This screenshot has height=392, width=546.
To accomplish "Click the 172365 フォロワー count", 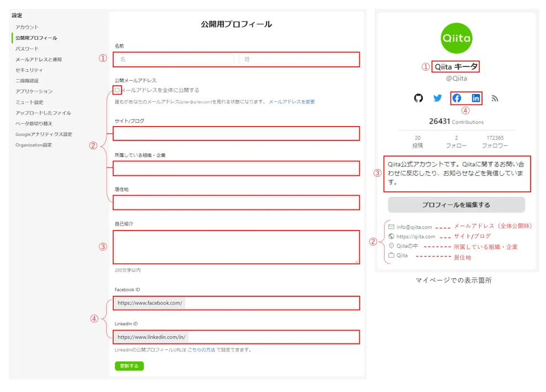I will pos(495,142).
